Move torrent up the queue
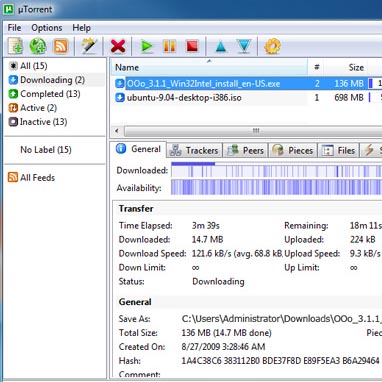 221,46
